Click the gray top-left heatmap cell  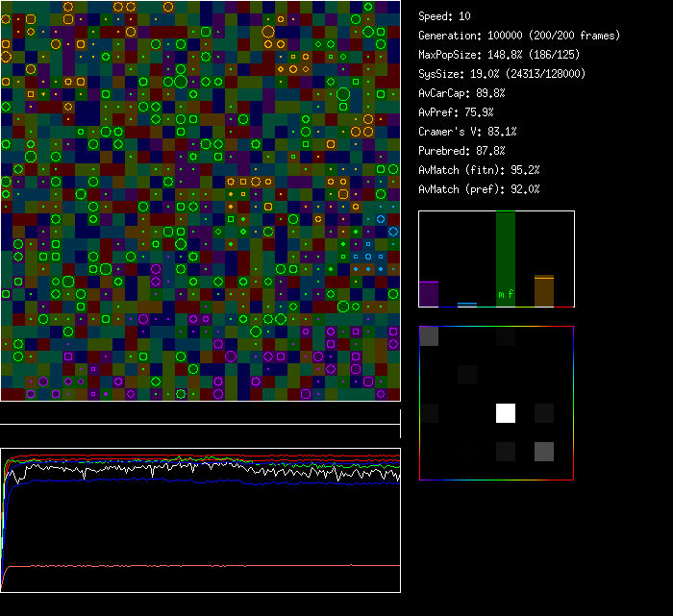[x=429, y=336]
